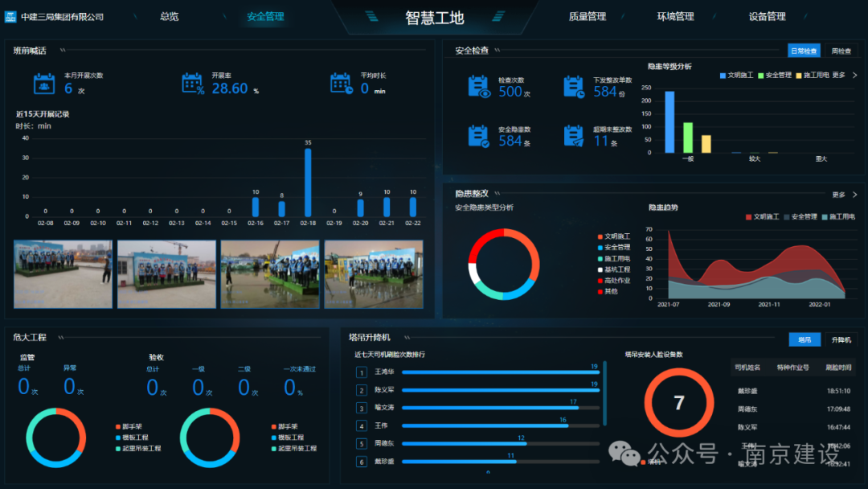Open 更多 arrow in 隐患整改 panel
The height and width of the screenshot is (489, 868).
[x=854, y=195]
